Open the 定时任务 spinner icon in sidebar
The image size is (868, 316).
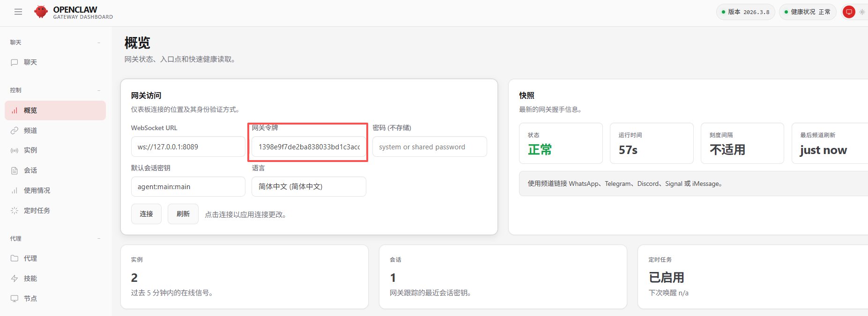[x=15, y=211]
